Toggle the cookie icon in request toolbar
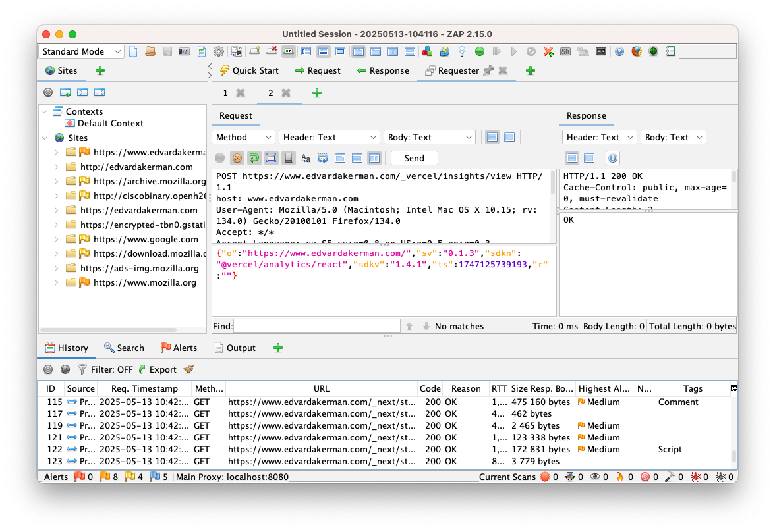 pyautogui.click(x=237, y=158)
